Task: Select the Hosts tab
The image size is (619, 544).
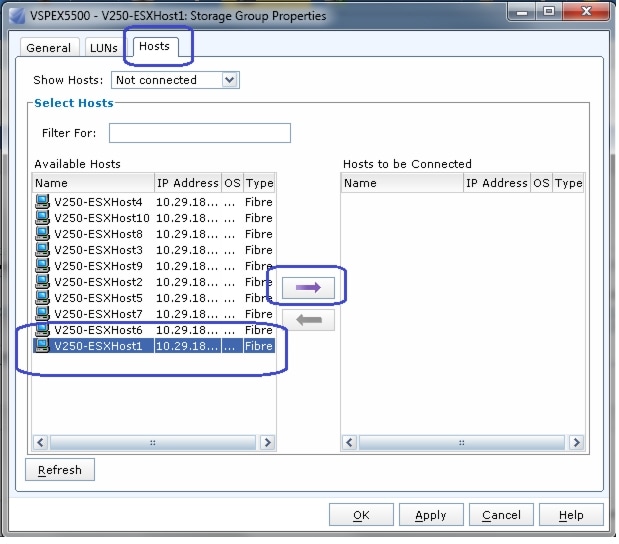Action: pyautogui.click(x=154, y=47)
